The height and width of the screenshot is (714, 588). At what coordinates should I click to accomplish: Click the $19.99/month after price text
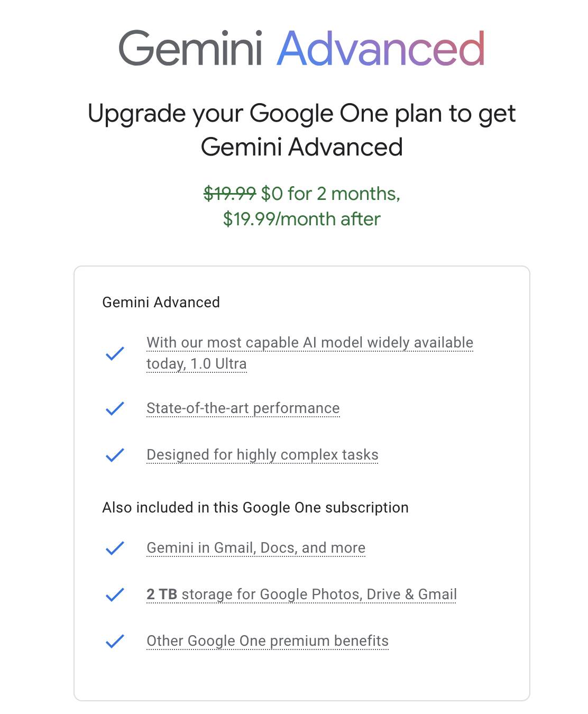pos(301,219)
